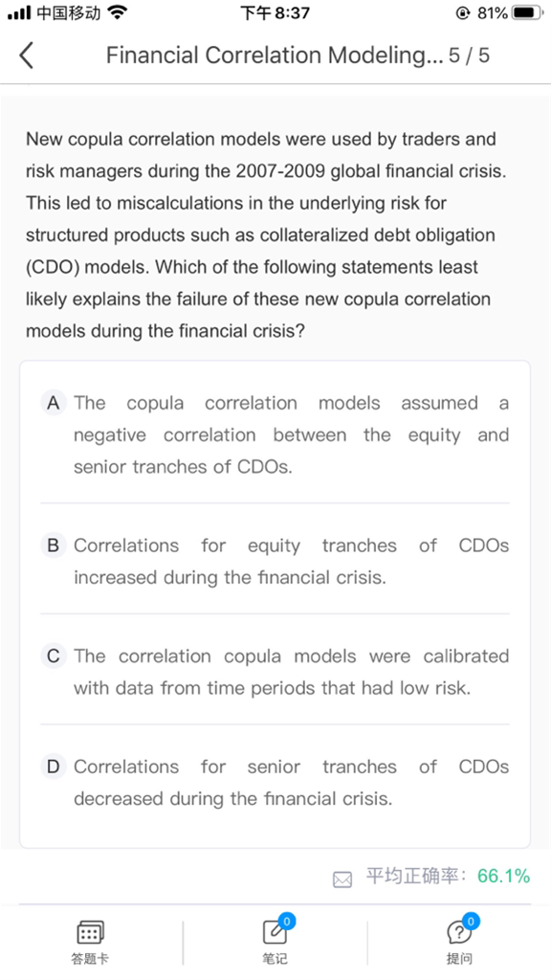This screenshot has height=980, width=551.
Task: Tap the 5 / 5 question counter
Action: 469,55
